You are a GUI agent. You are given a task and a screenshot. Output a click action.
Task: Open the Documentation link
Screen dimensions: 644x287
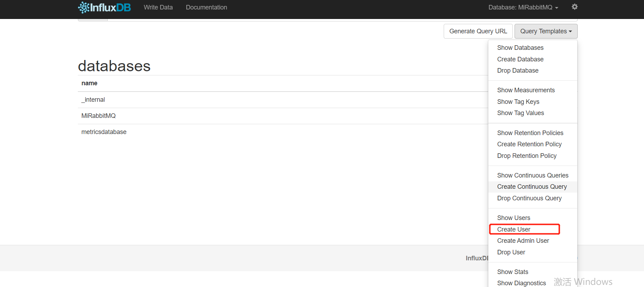(206, 7)
